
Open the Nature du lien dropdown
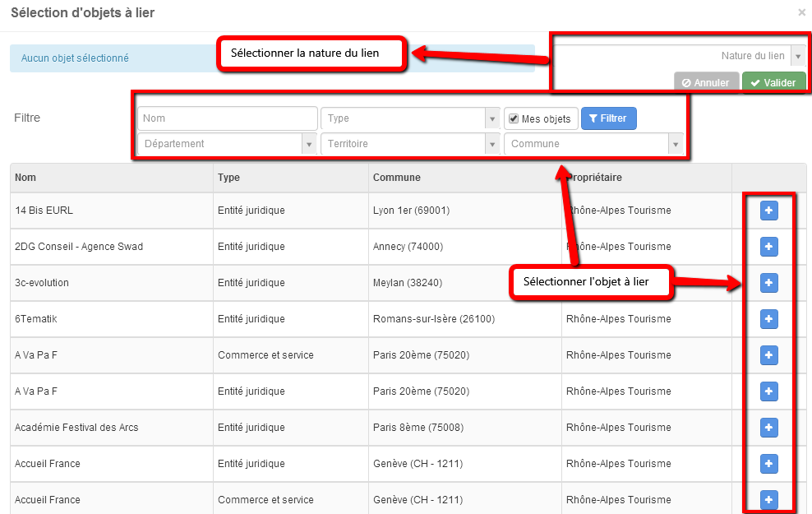pyautogui.click(x=680, y=56)
